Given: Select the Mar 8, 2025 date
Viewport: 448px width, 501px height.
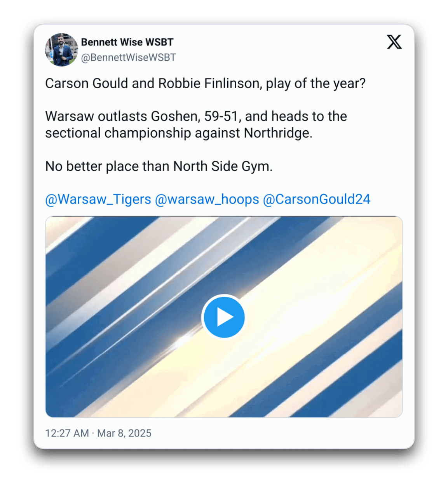Looking at the screenshot, I should [x=124, y=433].
